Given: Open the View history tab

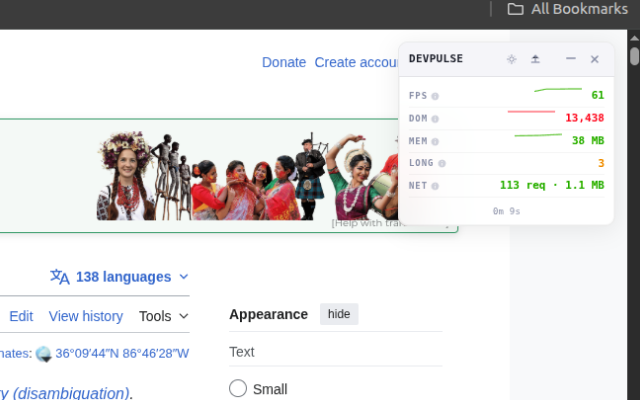Looking at the screenshot, I should (86, 316).
